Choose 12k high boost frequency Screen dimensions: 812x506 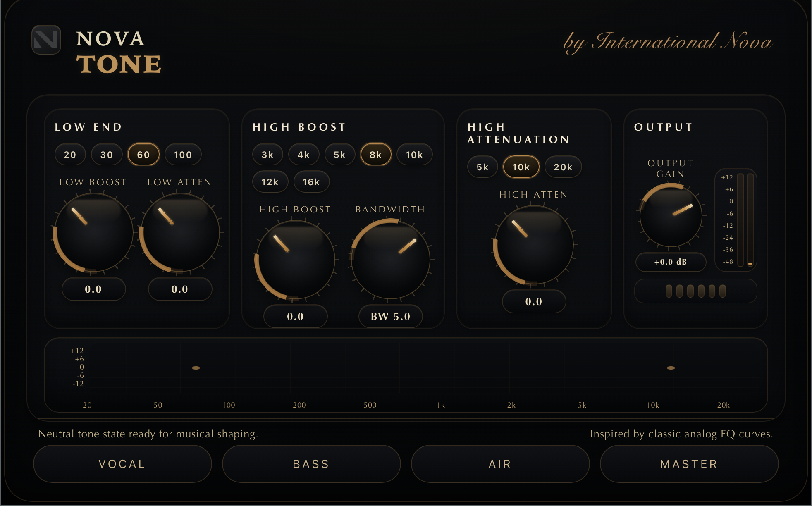270,182
